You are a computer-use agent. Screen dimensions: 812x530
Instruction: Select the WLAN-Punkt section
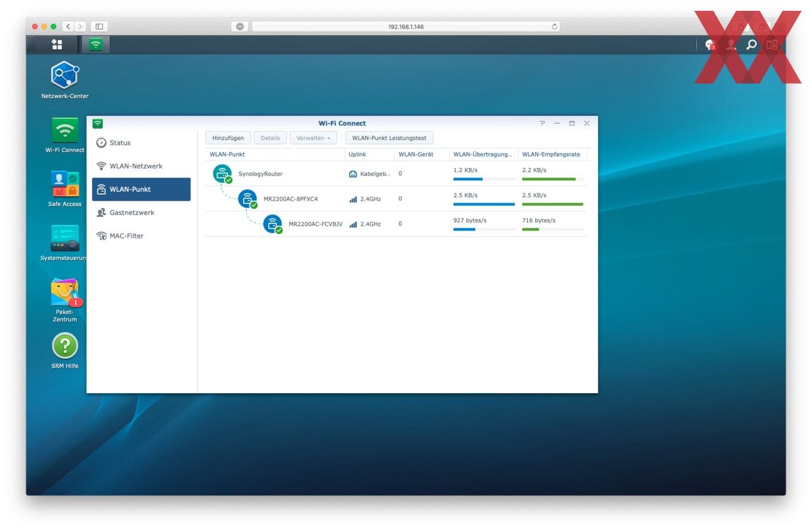click(142, 189)
